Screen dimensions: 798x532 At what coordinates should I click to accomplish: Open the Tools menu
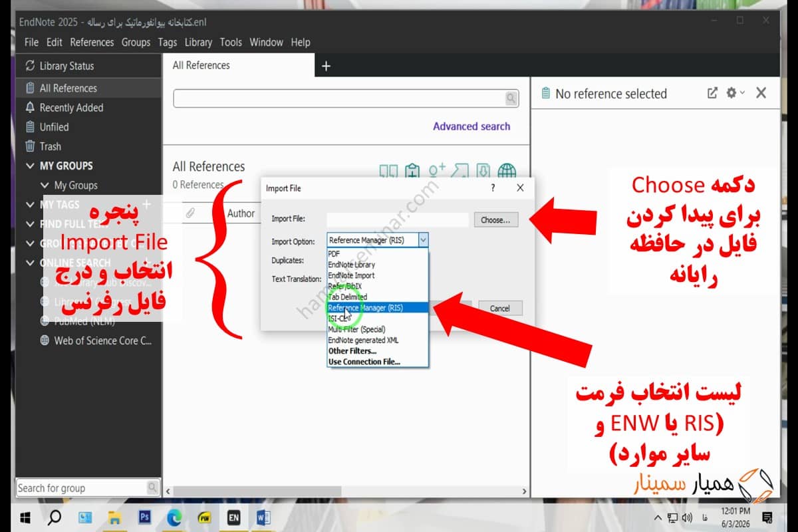pyautogui.click(x=231, y=42)
